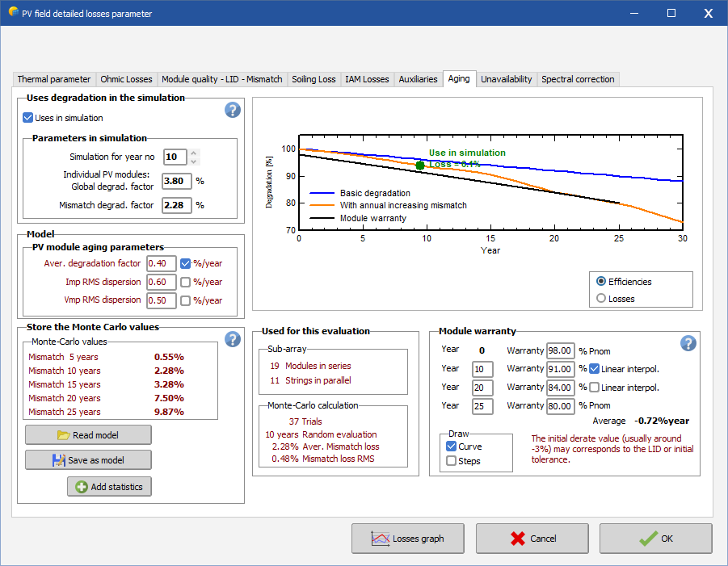The image size is (728, 566).
Task: Click the '19 Modules in series' text
Action: pyautogui.click(x=310, y=366)
